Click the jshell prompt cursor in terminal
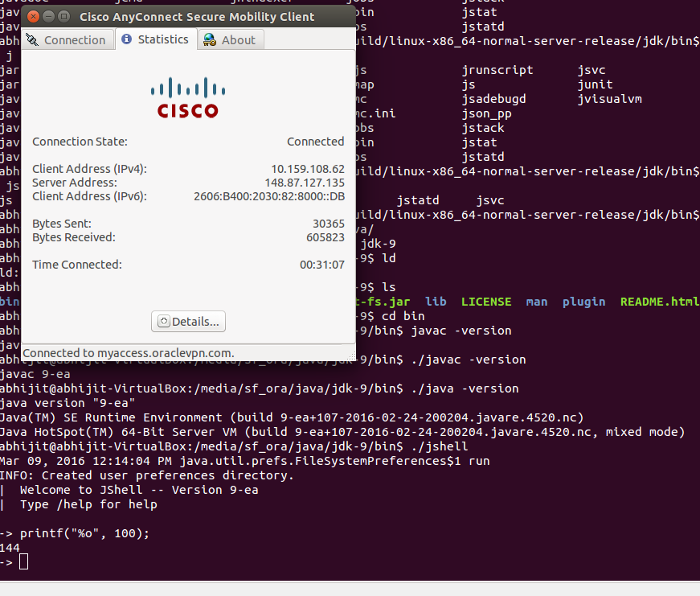700x596 pixels. [x=23, y=561]
